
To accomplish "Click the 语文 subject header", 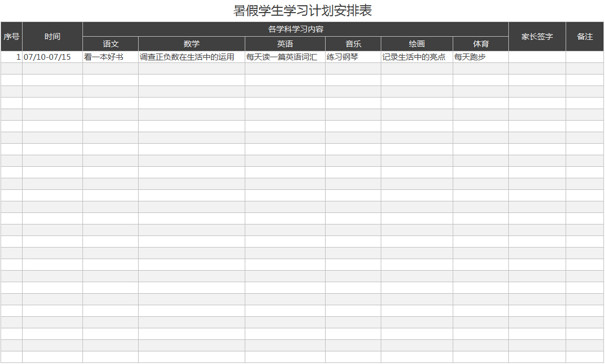I will (x=109, y=44).
